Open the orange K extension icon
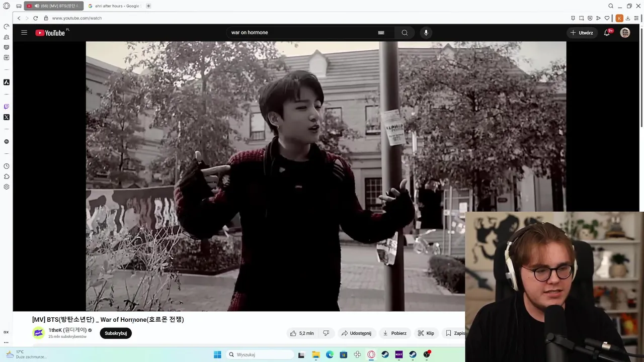 (619, 18)
